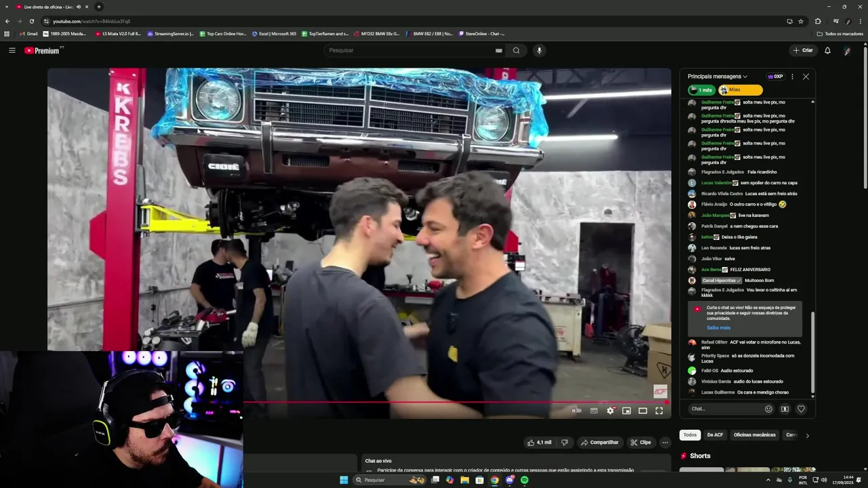Screen dimensions: 868x488
Task: Open the Excel | Microsoft 365 bookmark
Action: [x=274, y=33]
